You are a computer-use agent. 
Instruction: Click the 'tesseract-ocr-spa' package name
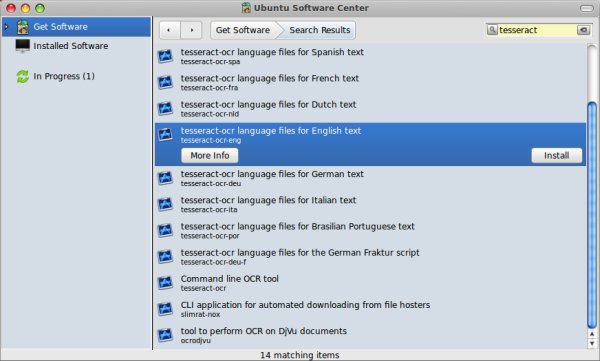(210, 62)
